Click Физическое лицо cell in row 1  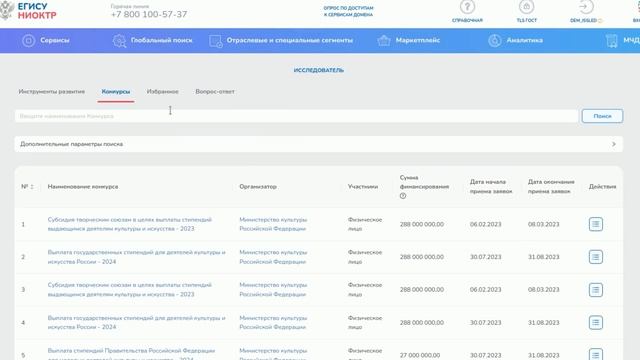(365, 224)
